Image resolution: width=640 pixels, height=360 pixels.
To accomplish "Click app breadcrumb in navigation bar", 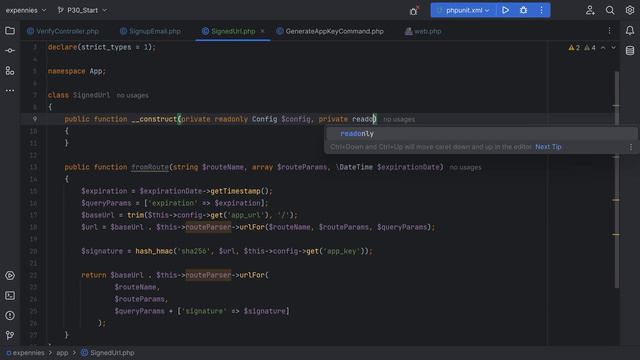I will (62, 353).
